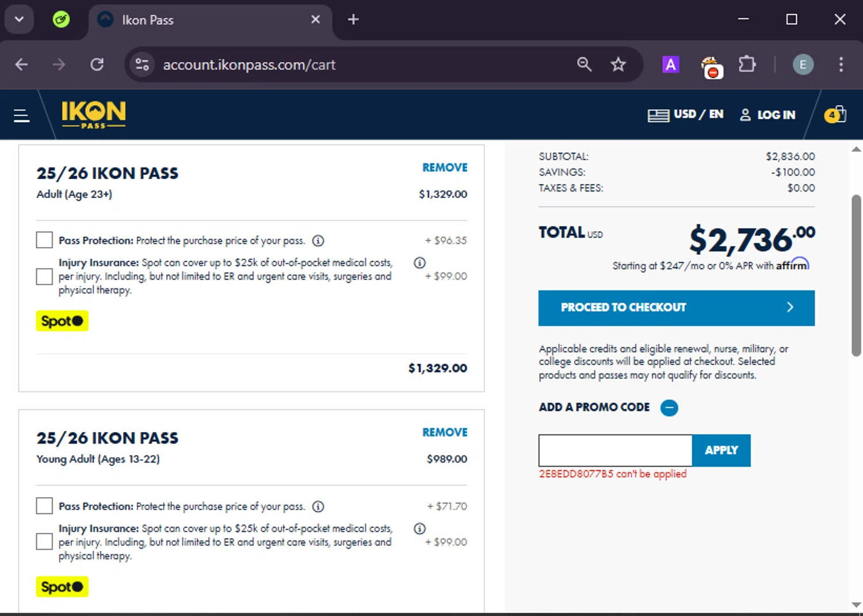Click the page vertical scrollbar thumb

coord(856,276)
